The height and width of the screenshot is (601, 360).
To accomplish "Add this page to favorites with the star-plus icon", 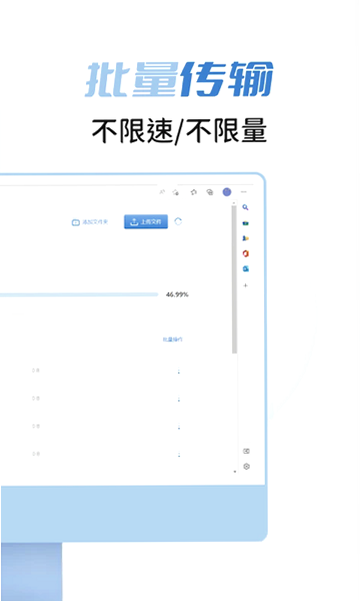I will pyautogui.click(x=176, y=192).
